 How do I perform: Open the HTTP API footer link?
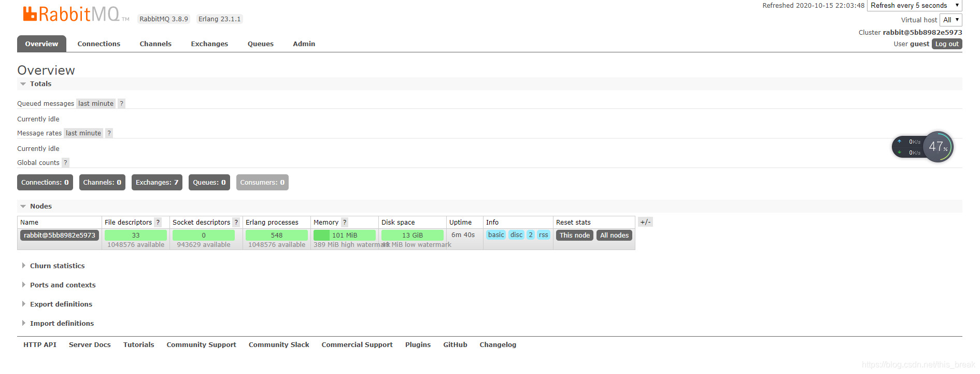coord(40,345)
